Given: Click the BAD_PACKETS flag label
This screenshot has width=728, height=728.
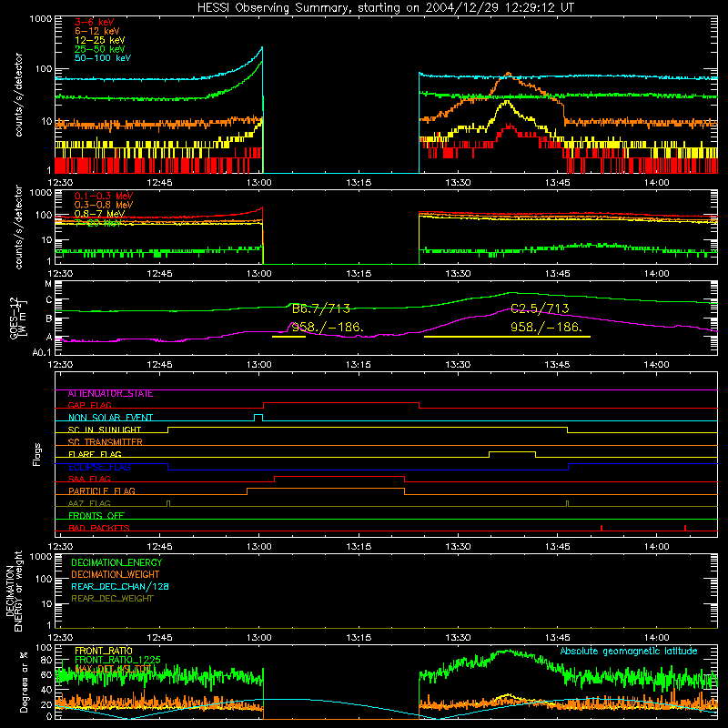Looking at the screenshot, I should click(99, 528).
